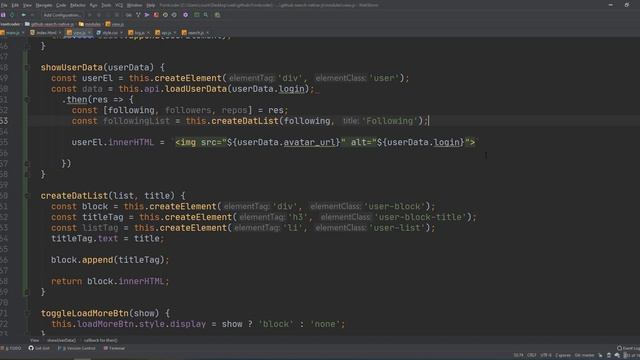Collapse the createDatList method fold marker
640x360 pixels.
27,196
